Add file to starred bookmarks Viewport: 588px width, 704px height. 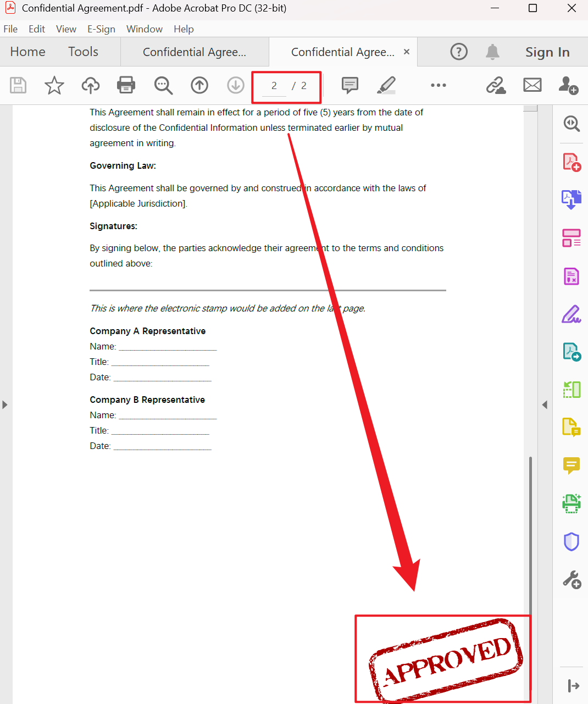54,85
